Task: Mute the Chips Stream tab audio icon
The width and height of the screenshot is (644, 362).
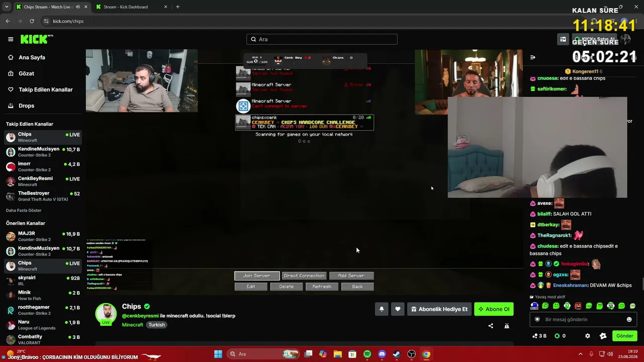Action: (x=77, y=7)
